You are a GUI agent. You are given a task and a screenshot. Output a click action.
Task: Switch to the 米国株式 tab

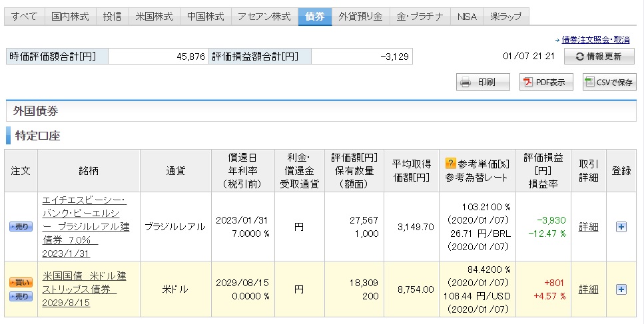coord(154,17)
